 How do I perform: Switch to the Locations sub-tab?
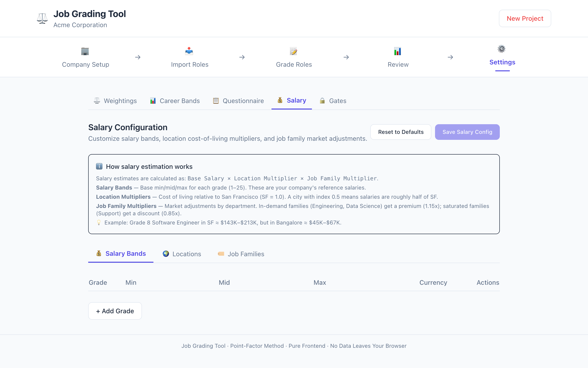pos(182,254)
